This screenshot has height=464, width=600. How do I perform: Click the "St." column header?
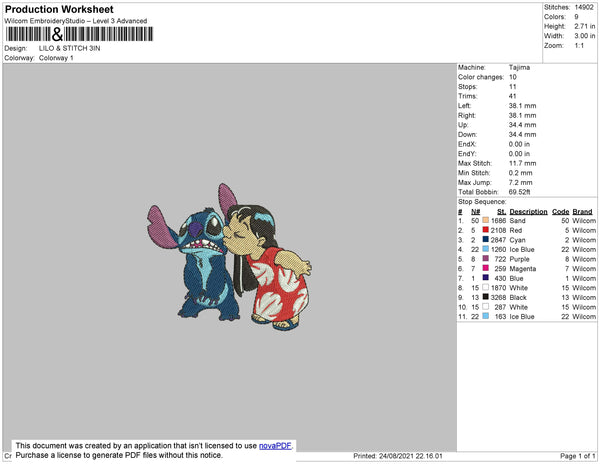click(x=501, y=212)
